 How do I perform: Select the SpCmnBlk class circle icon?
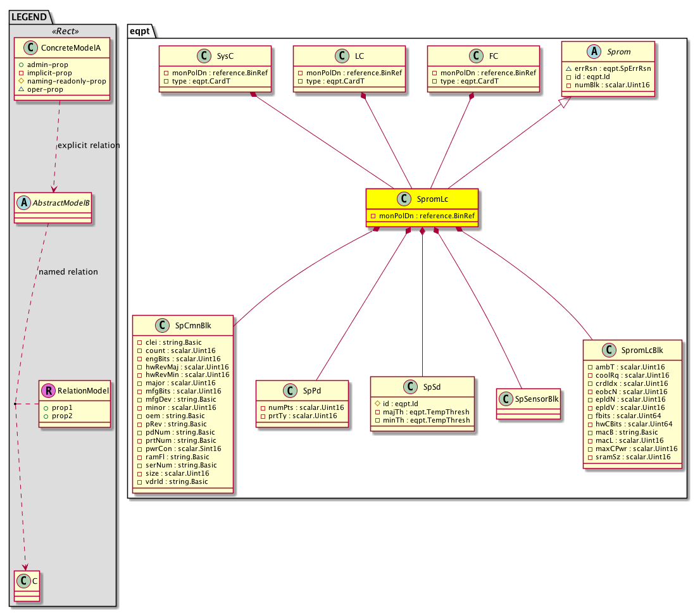click(x=165, y=326)
